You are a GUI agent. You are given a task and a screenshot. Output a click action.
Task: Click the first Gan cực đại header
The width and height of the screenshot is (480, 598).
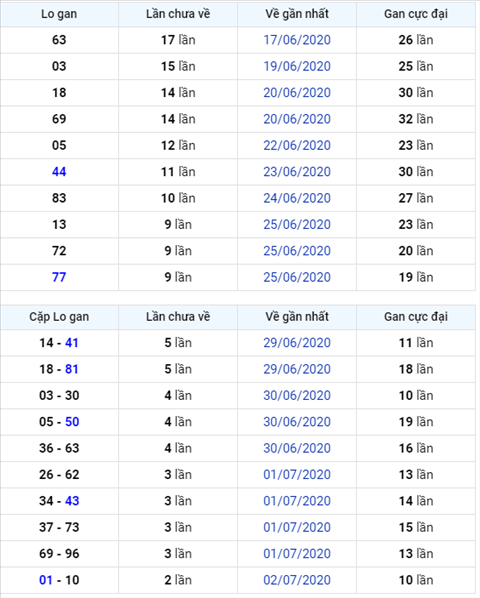[x=416, y=14]
